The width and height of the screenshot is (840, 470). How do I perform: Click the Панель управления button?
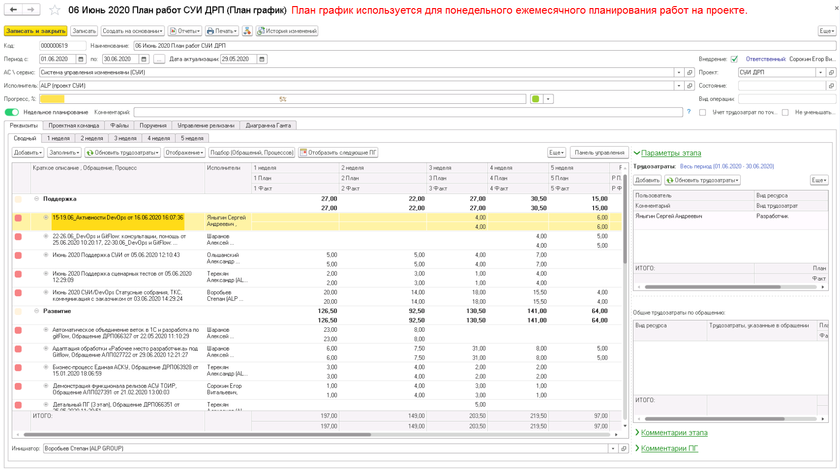tap(599, 153)
